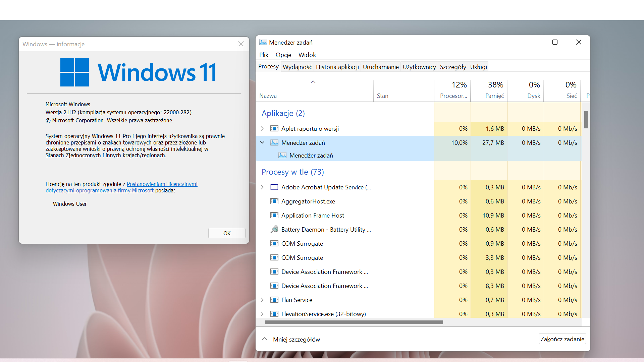644x362 pixels.
Task: Switch to the Uruchamianie tab
Action: click(381, 67)
